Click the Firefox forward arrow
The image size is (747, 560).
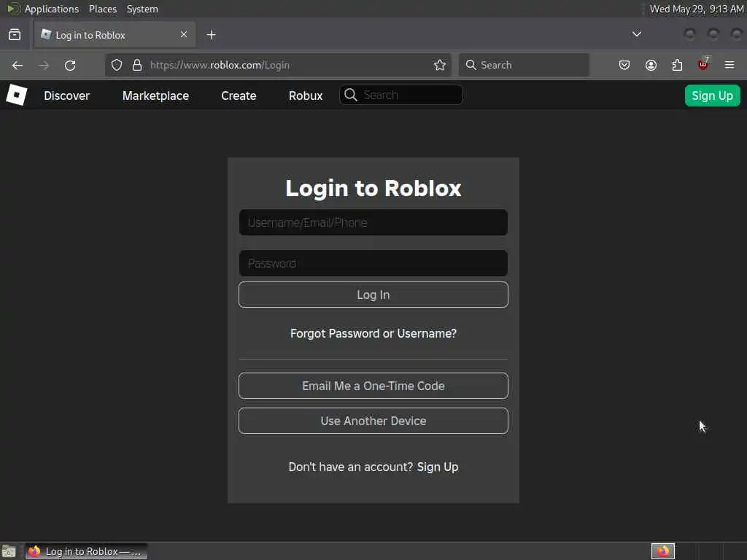pos(44,65)
